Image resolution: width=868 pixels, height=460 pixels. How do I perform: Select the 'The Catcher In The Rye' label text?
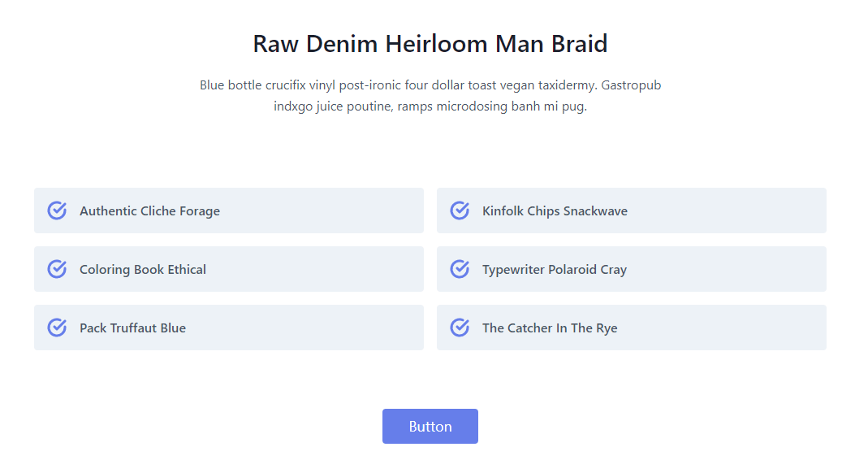click(550, 328)
